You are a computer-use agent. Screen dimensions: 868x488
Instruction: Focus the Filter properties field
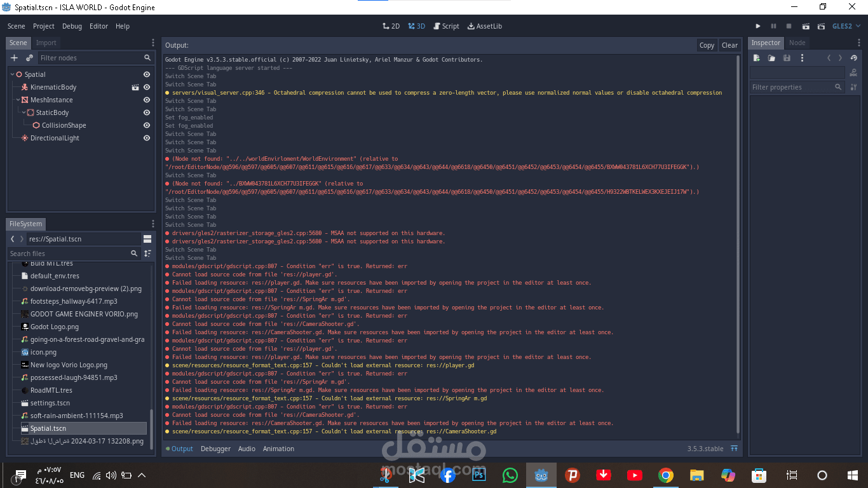[x=797, y=87]
